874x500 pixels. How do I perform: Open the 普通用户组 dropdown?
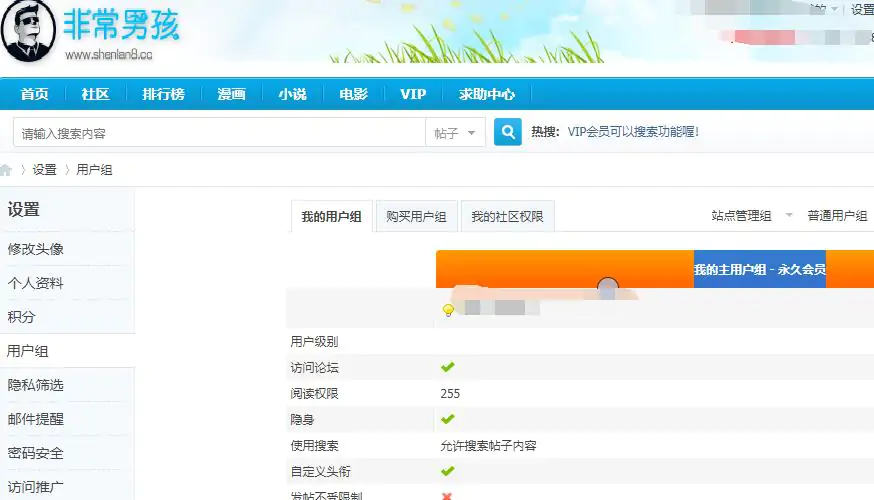[x=838, y=216]
